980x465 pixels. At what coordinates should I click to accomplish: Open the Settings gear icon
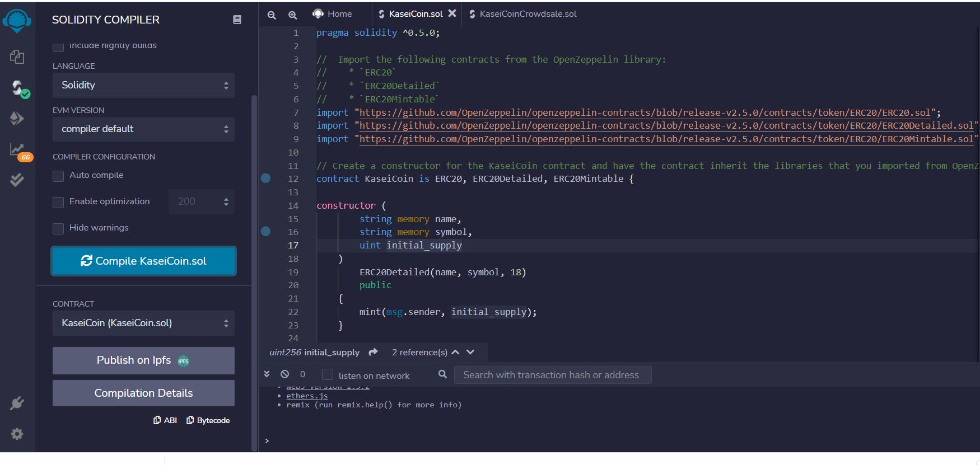click(x=17, y=434)
